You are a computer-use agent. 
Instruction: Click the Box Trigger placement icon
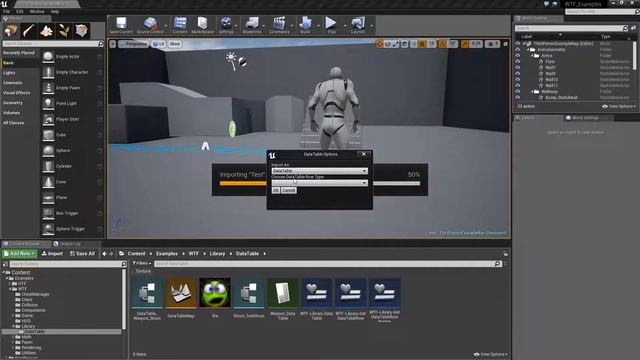(48, 213)
